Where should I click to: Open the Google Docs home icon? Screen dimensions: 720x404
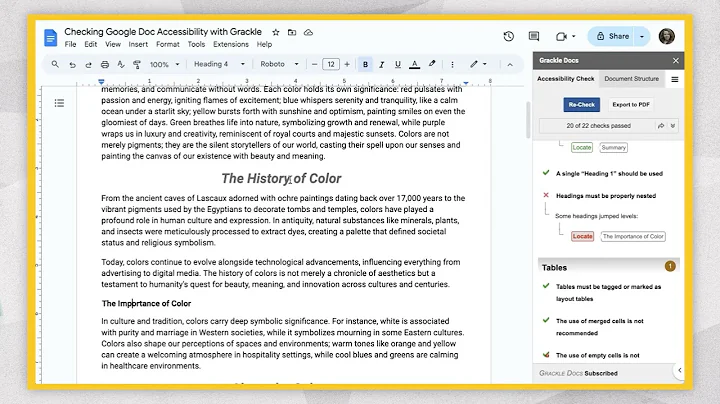[51, 38]
